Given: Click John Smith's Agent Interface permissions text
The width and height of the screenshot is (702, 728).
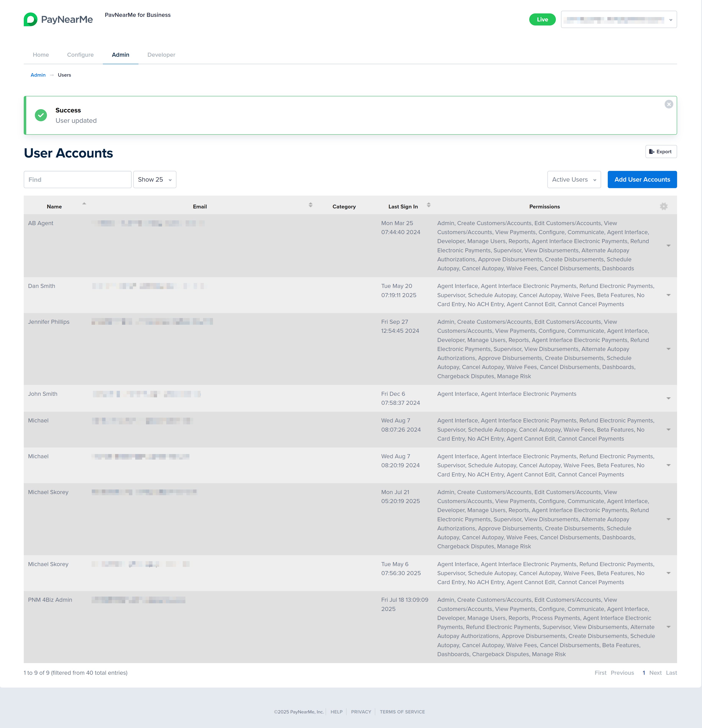Looking at the screenshot, I should point(507,394).
